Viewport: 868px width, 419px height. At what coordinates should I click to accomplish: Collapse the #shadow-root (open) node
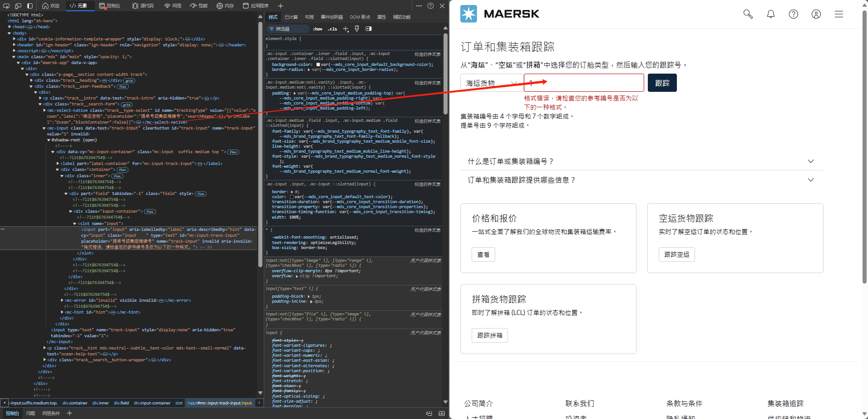pyautogui.click(x=49, y=140)
